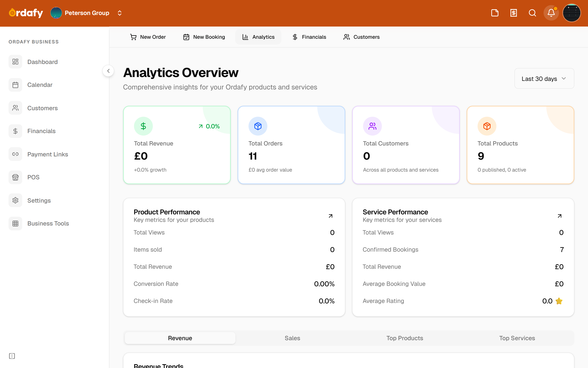588x368 pixels.
Task: Click the Total Products orange box icon
Action: 487,126
